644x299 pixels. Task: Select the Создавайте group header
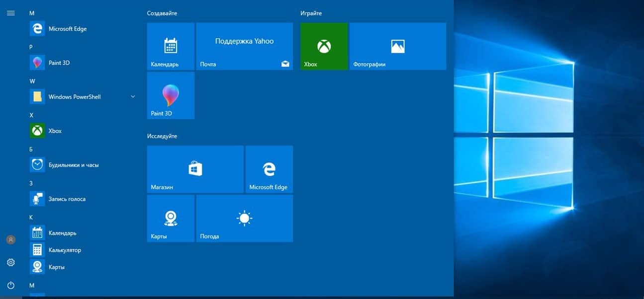(x=162, y=13)
